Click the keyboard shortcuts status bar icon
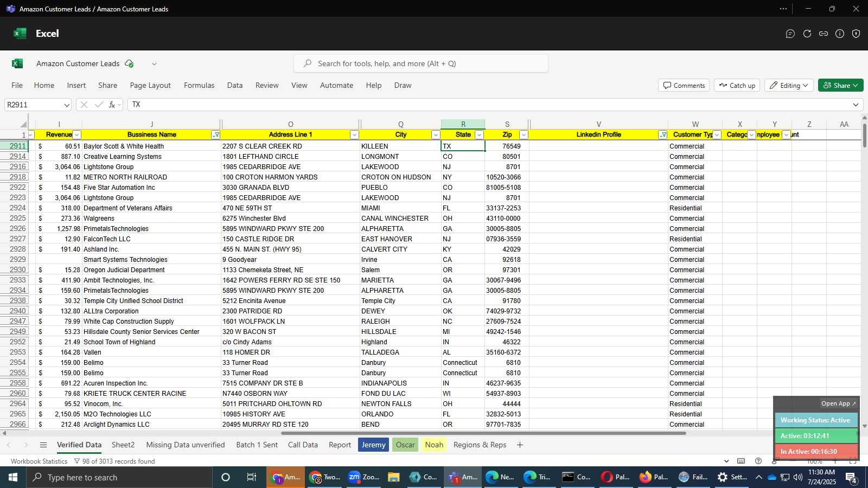Image resolution: width=868 pixels, height=488 pixels. point(741,461)
